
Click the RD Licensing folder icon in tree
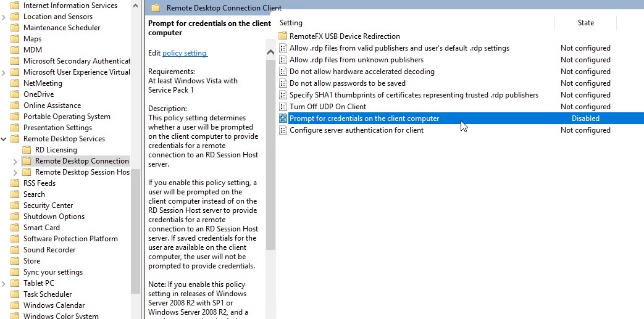click(27, 150)
